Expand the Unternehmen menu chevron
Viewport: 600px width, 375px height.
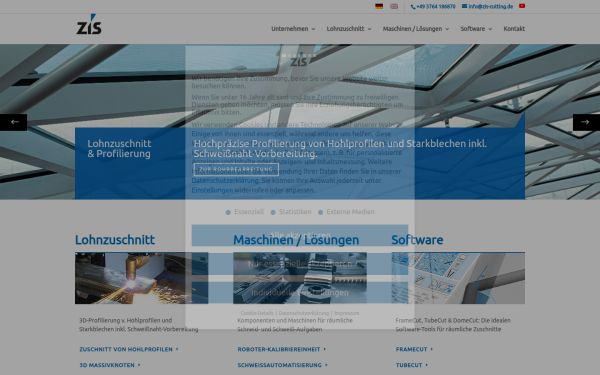313,29
